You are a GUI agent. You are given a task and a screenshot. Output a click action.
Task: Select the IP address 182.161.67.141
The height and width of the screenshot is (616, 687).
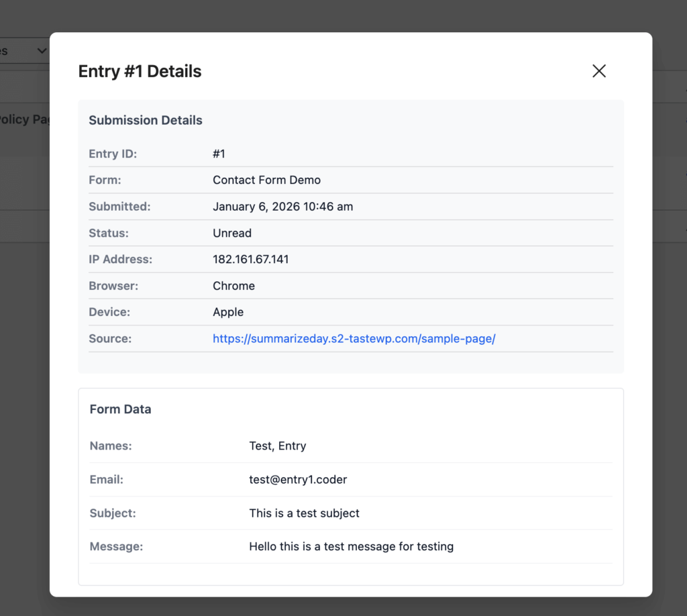tap(250, 260)
